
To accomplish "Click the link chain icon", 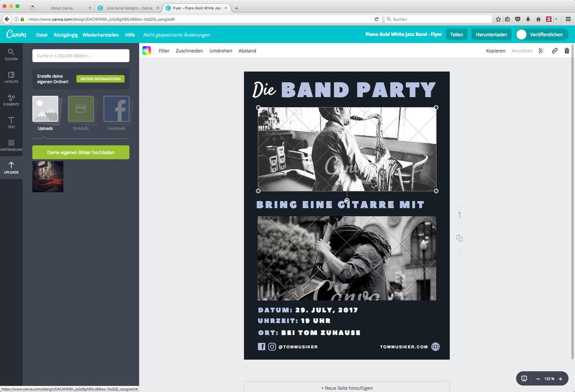I will 554,50.
